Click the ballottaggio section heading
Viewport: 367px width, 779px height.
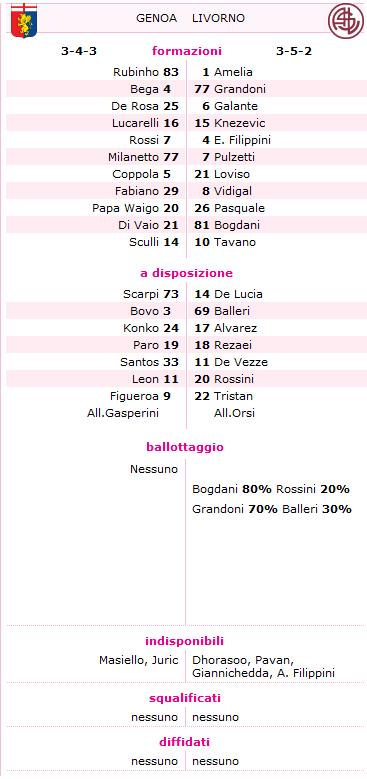185,447
